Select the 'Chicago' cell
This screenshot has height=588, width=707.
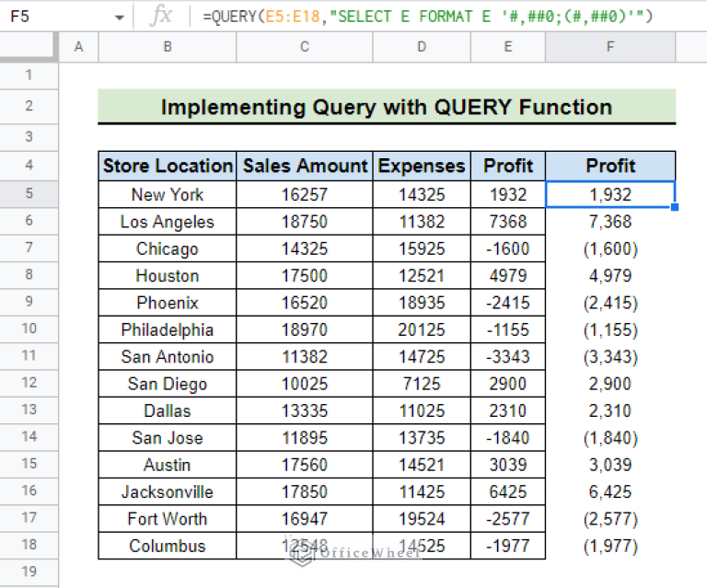tap(168, 248)
